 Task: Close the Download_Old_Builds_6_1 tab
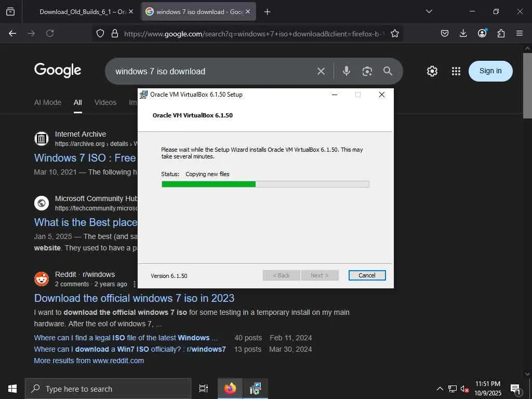tap(131, 11)
